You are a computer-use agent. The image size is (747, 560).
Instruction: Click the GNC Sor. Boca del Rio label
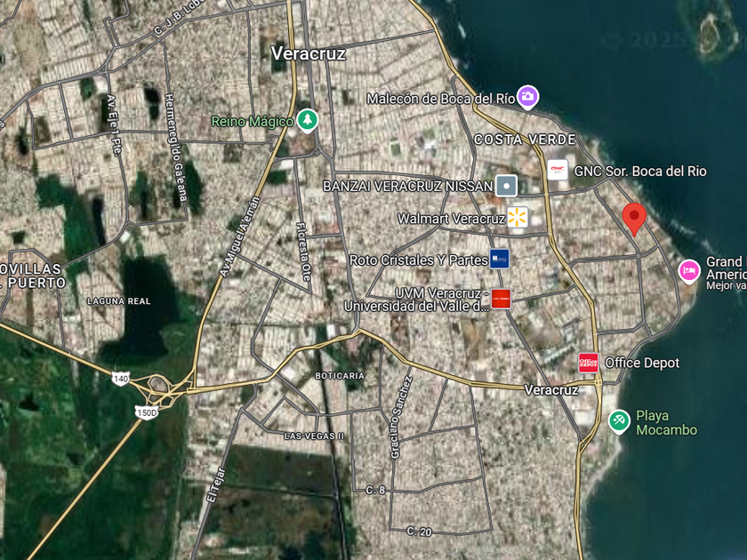(x=639, y=171)
